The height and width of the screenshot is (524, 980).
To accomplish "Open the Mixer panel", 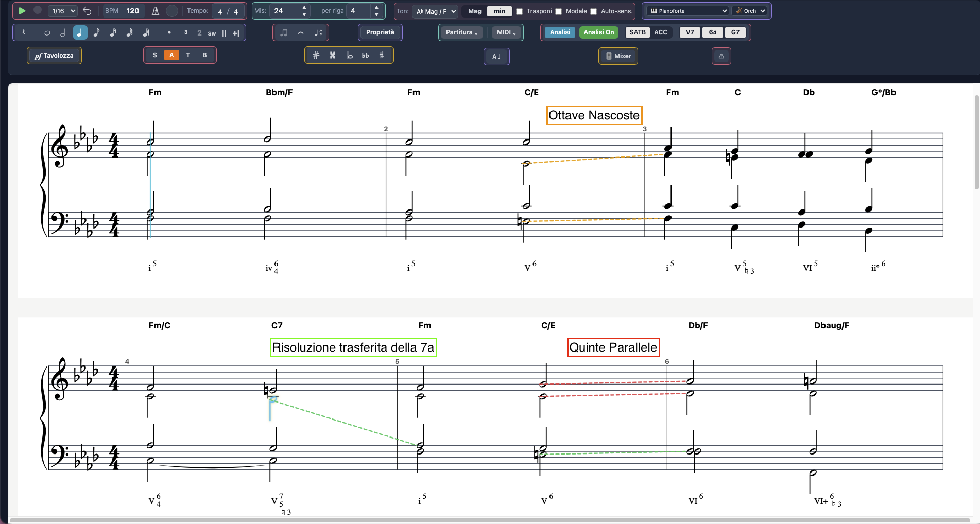I will pos(618,56).
